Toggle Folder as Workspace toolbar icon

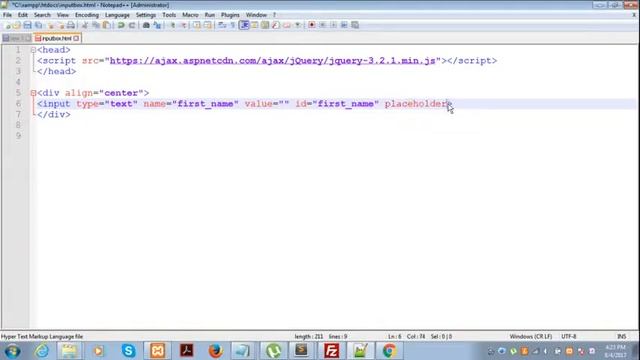coord(287,25)
